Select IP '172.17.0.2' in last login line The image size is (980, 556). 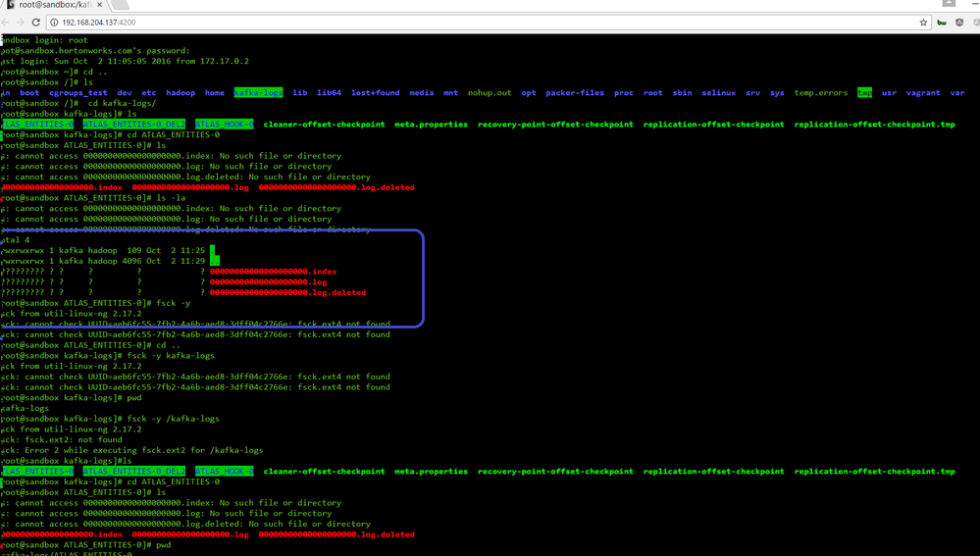point(225,61)
